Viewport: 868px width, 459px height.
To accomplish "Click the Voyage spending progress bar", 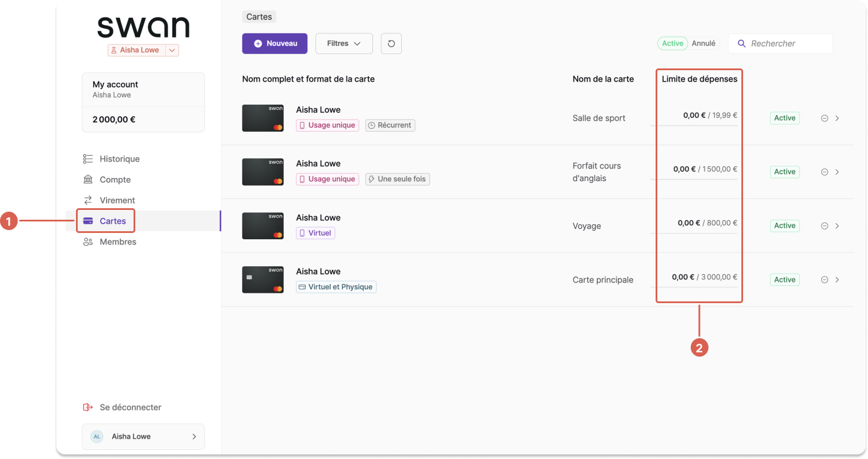I will coord(694,233).
